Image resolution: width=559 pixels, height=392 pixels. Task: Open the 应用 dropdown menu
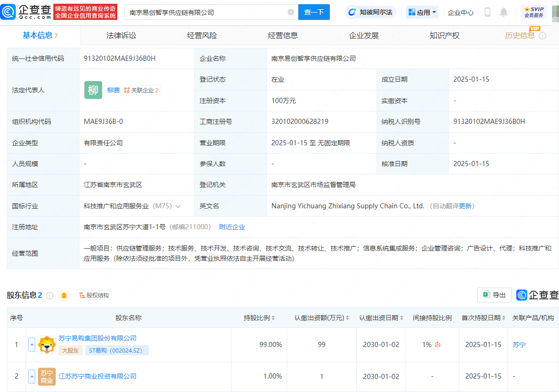422,12
